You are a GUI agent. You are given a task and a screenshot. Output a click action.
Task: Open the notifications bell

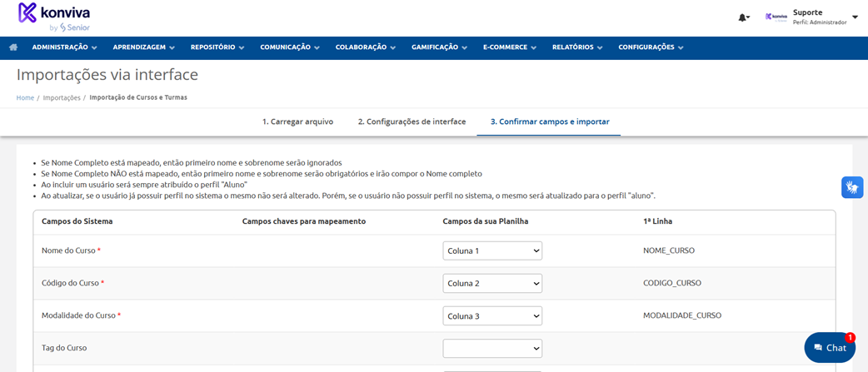coord(742,17)
